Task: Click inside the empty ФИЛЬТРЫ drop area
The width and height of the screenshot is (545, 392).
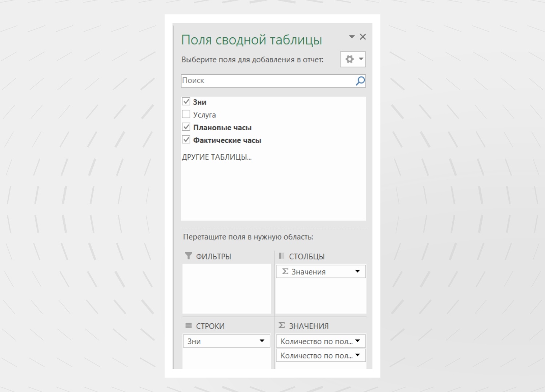Action: click(227, 289)
